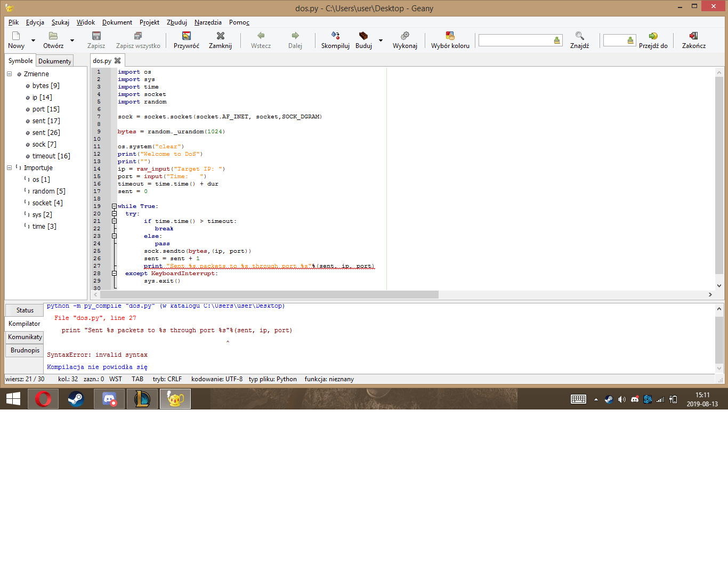Click the Zakończ quit icon
Viewport: 728px width, 570px height.
tap(694, 36)
